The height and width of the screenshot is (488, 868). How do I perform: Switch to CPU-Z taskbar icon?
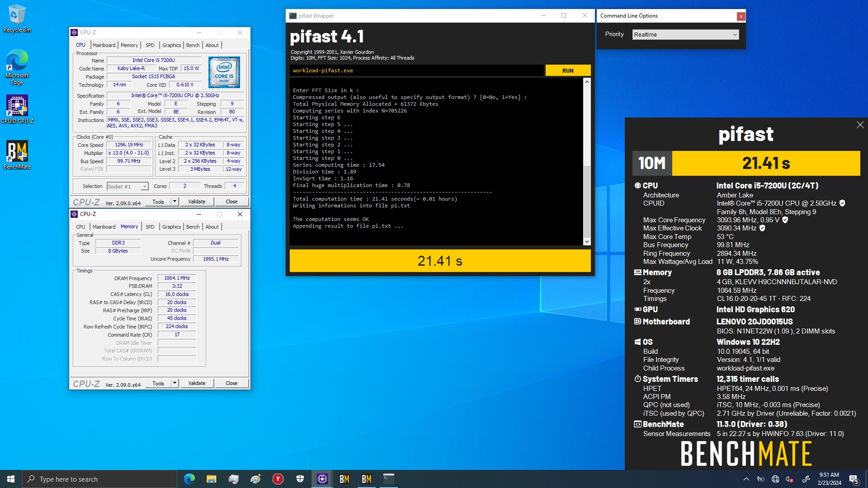pyautogui.click(x=322, y=479)
